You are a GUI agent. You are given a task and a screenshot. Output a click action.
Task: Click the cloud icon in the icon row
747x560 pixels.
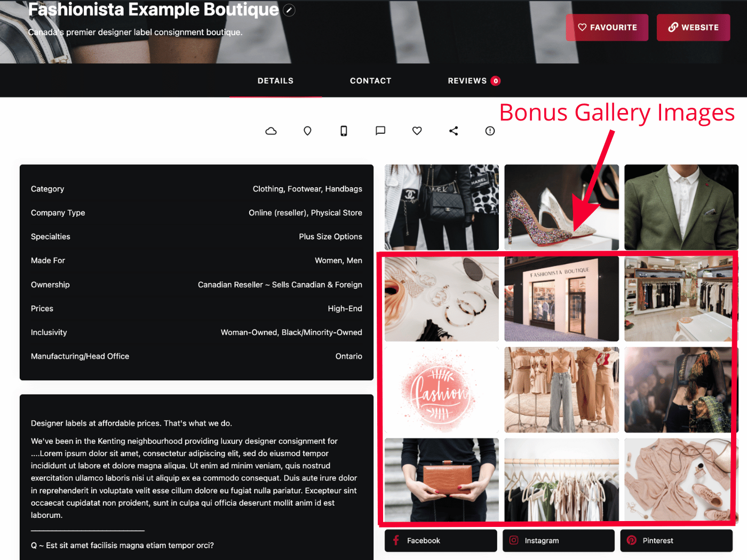tap(271, 131)
